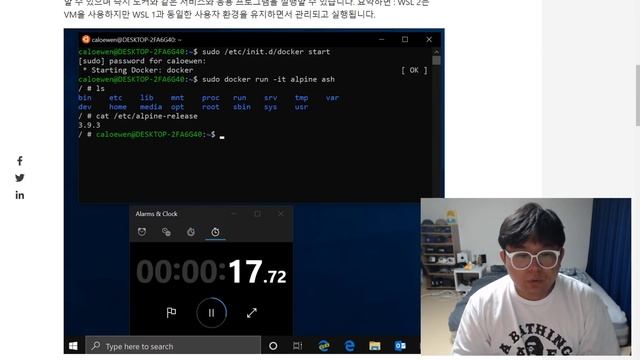Launch Microsoft Edge from the taskbar
640x360 pixels.
[x=349, y=346]
